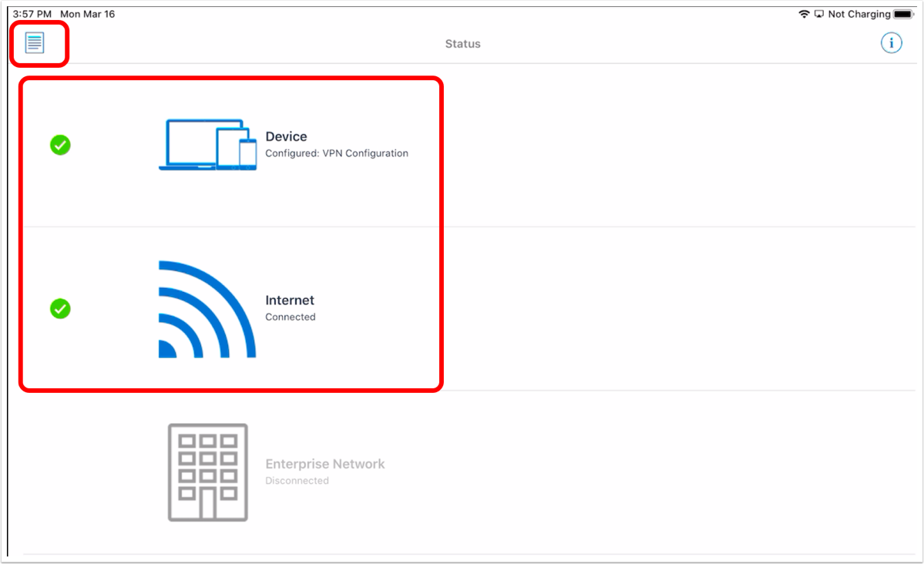
Task: Click the Wi-Fi icon in status bar
Action: 804,14
